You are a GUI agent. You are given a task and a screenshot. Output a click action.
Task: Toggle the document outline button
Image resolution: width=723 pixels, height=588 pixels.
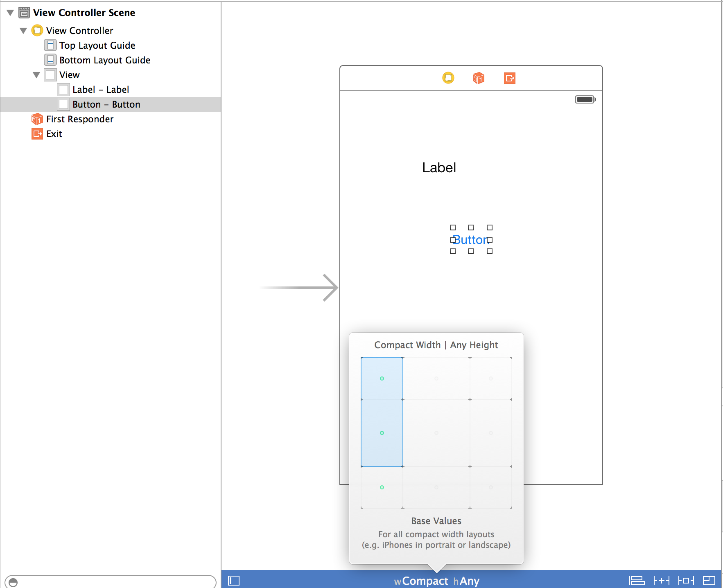[234, 581]
